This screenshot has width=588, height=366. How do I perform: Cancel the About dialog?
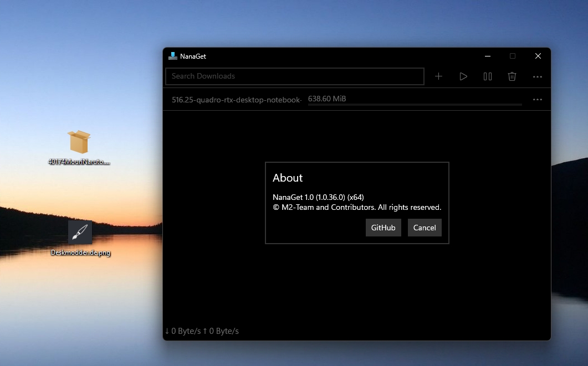point(425,228)
